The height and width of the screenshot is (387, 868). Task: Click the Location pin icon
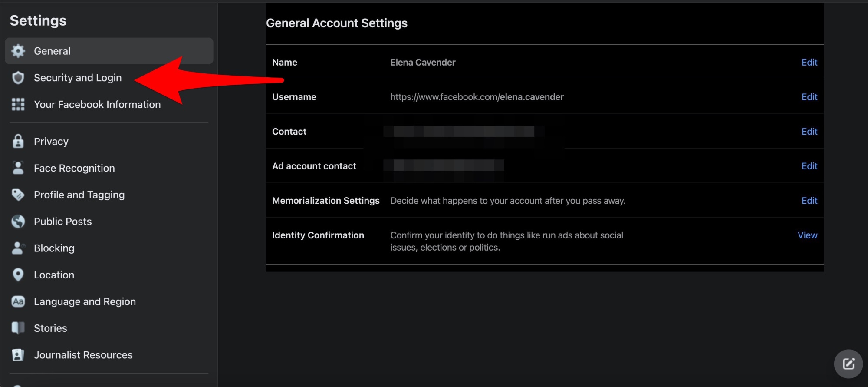pyautogui.click(x=18, y=275)
